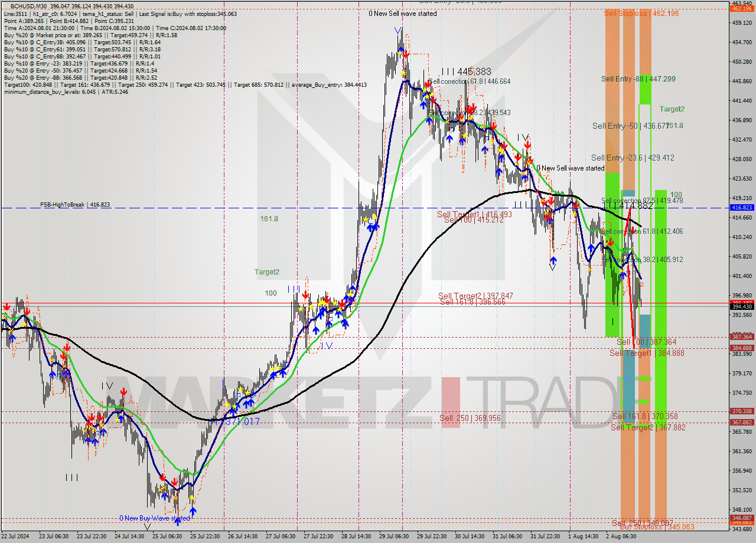Click the 'Sell 100 | 387.364' label

click(646, 342)
